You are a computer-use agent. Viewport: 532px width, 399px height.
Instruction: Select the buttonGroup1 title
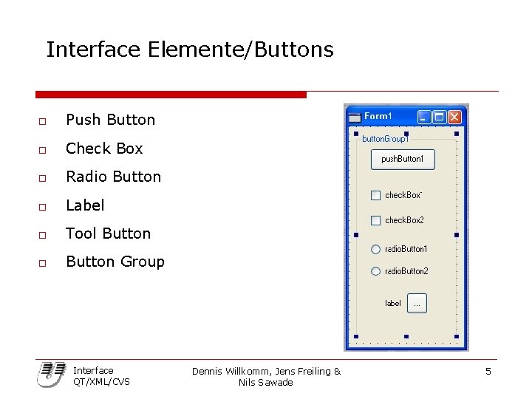[385, 139]
